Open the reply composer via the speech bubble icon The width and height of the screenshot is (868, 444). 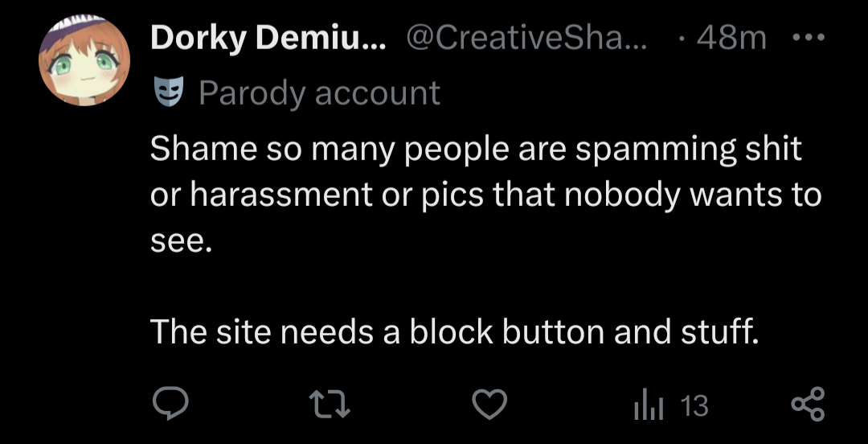170,405
